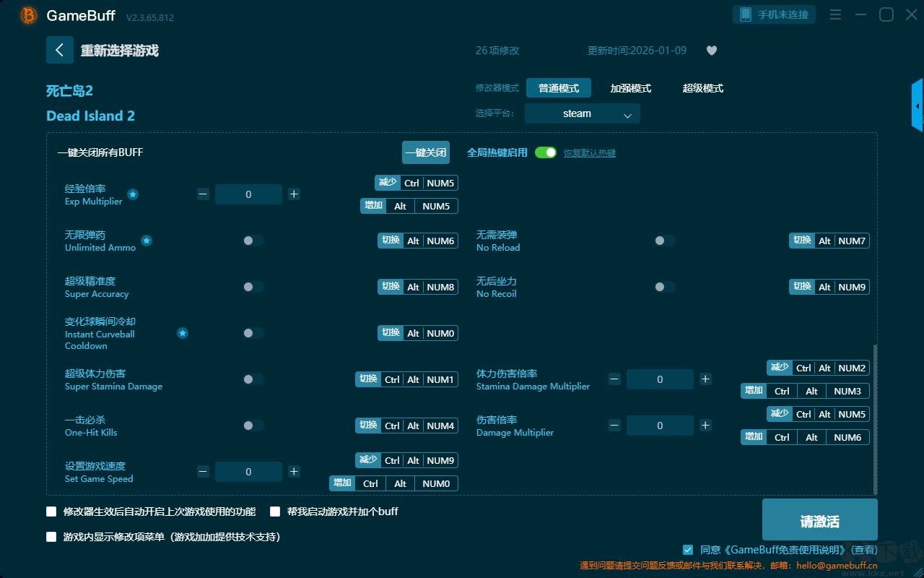Increase Damage Multiplier with plus button
The height and width of the screenshot is (578, 924).
(705, 426)
